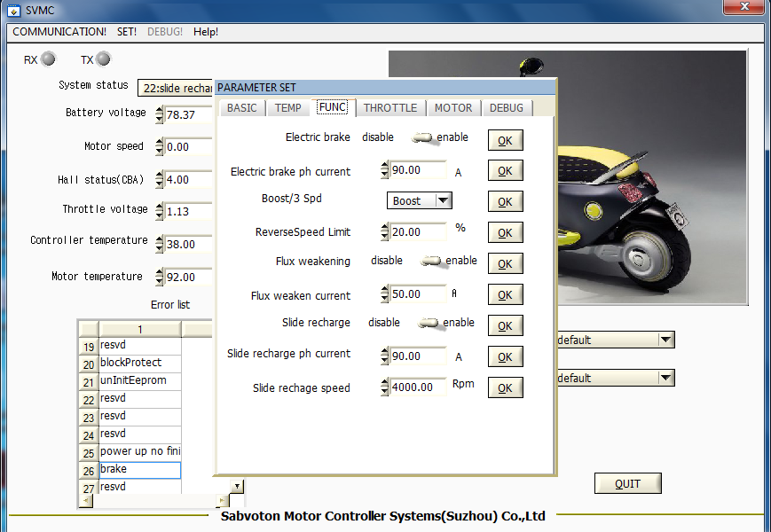
Task: Toggle the Flux weakening switch
Action: [432, 262]
